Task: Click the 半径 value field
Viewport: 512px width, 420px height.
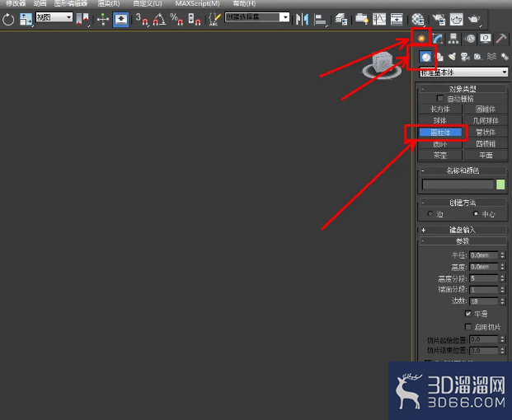Action: point(484,255)
